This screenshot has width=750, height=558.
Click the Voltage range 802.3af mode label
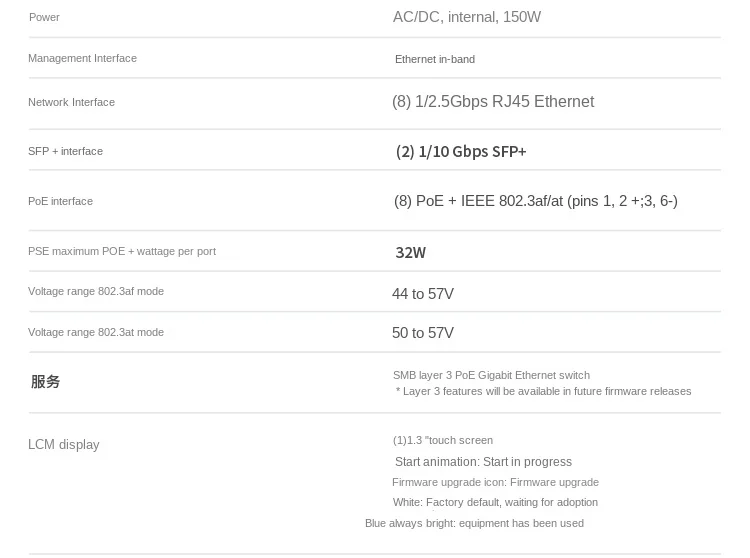point(95,291)
